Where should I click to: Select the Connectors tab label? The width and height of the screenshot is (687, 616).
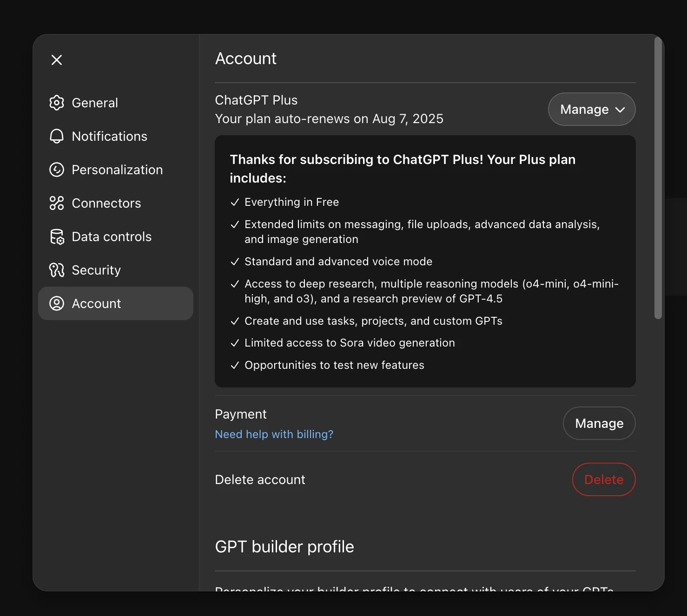[106, 203]
